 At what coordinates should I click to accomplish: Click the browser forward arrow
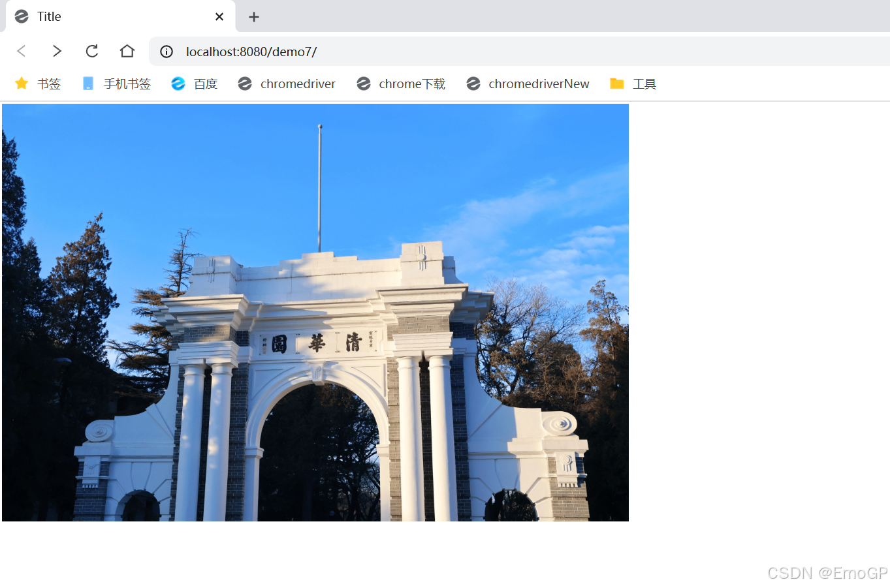click(x=57, y=51)
